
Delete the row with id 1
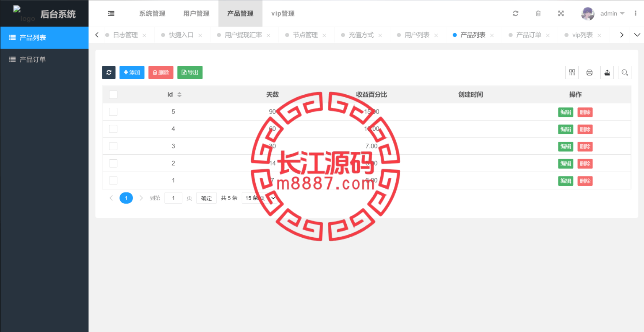585,181
